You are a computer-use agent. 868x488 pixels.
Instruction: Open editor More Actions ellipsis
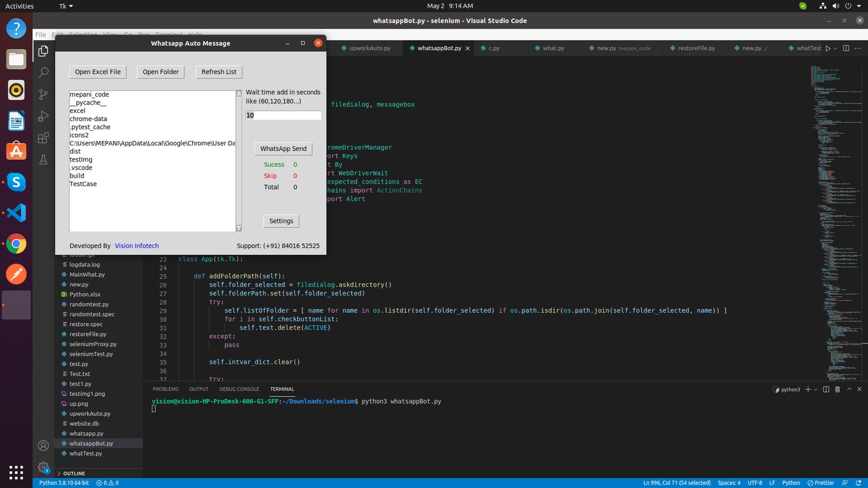(x=858, y=48)
